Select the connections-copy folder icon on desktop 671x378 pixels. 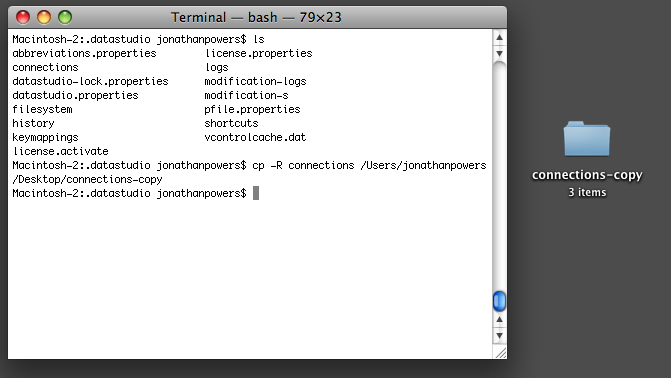pyautogui.click(x=587, y=139)
